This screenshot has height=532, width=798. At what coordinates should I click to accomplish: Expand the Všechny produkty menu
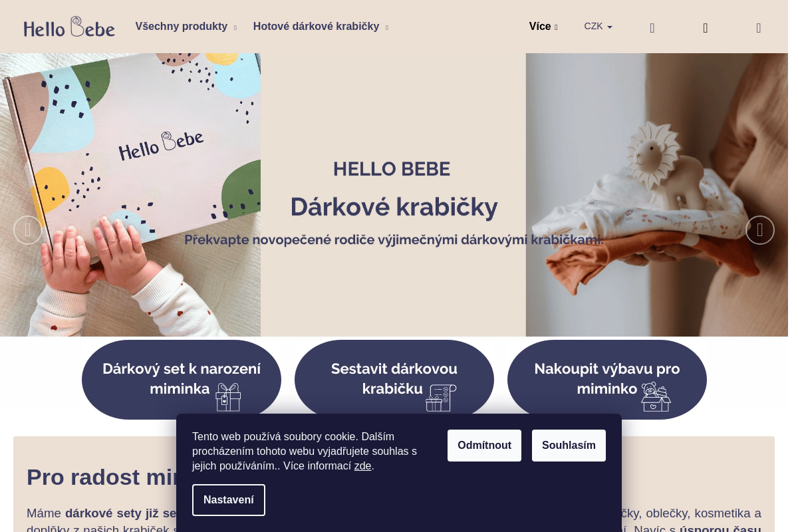(x=186, y=27)
